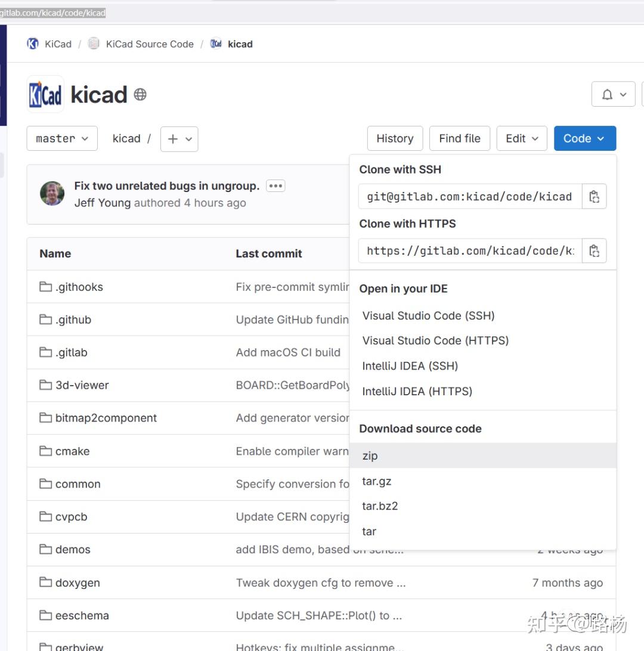Open the master branch dropdown
This screenshot has height=651, width=644.
click(62, 138)
